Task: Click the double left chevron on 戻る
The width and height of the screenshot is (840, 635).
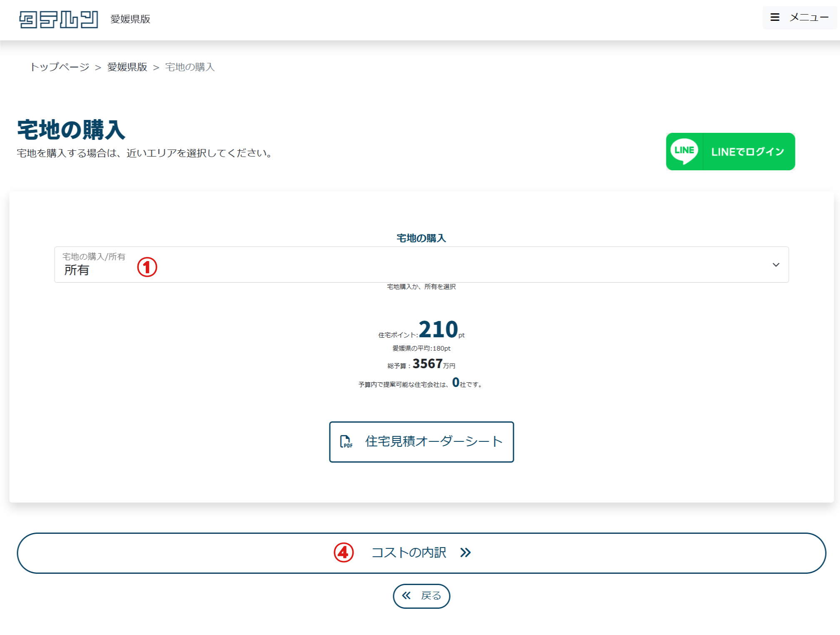Action: pos(406,595)
